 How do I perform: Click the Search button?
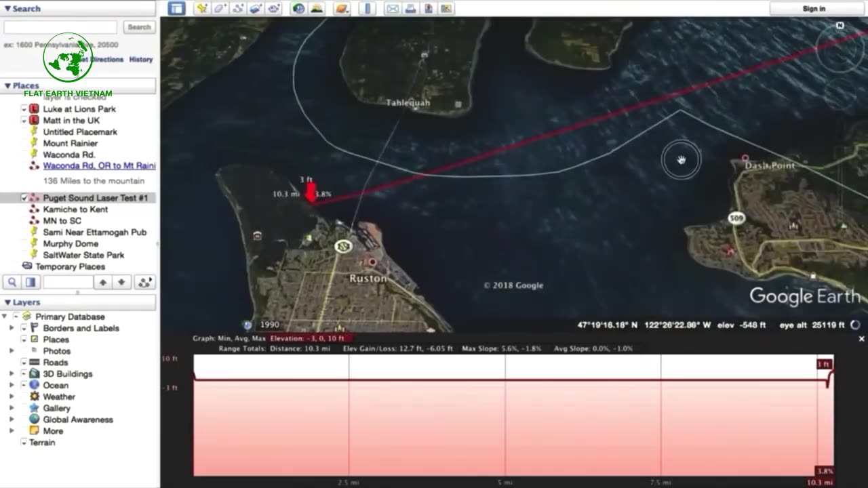pos(139,27)
